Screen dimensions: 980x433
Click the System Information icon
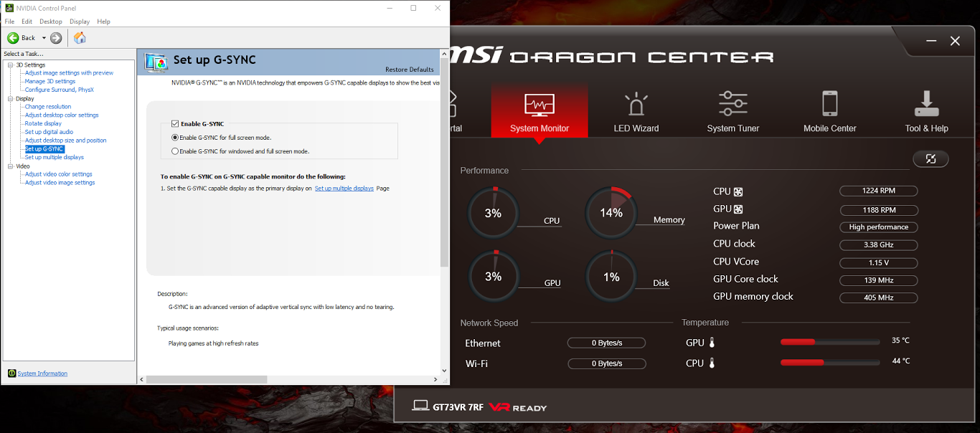(11, 373)
